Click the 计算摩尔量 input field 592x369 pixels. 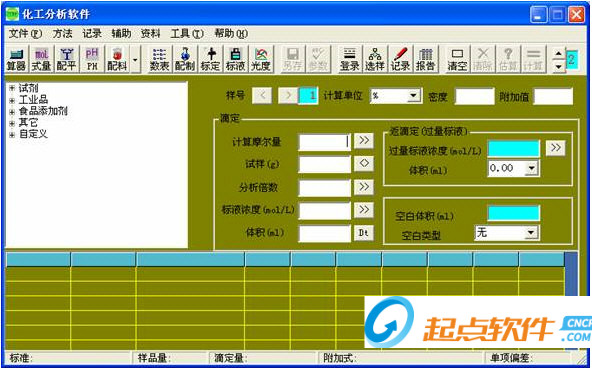point(325,142)
